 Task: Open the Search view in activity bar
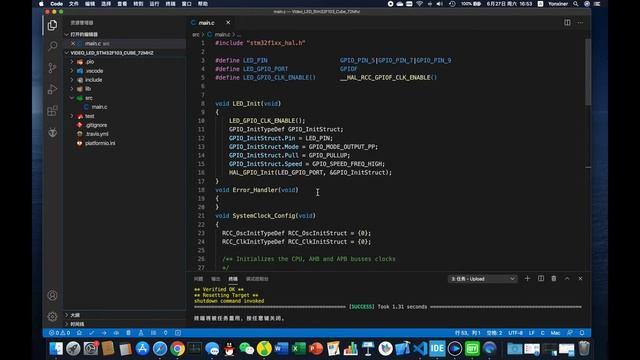52,46
